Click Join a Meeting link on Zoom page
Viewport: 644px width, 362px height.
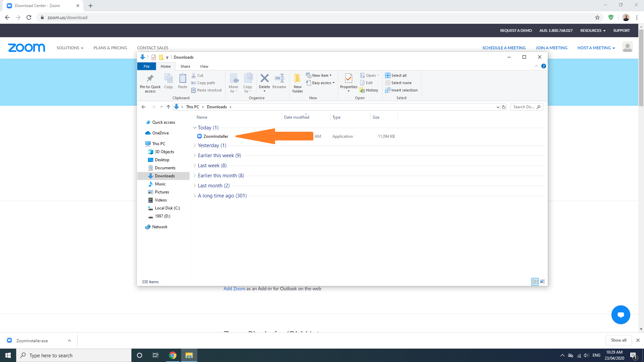[x=551, y=48]
